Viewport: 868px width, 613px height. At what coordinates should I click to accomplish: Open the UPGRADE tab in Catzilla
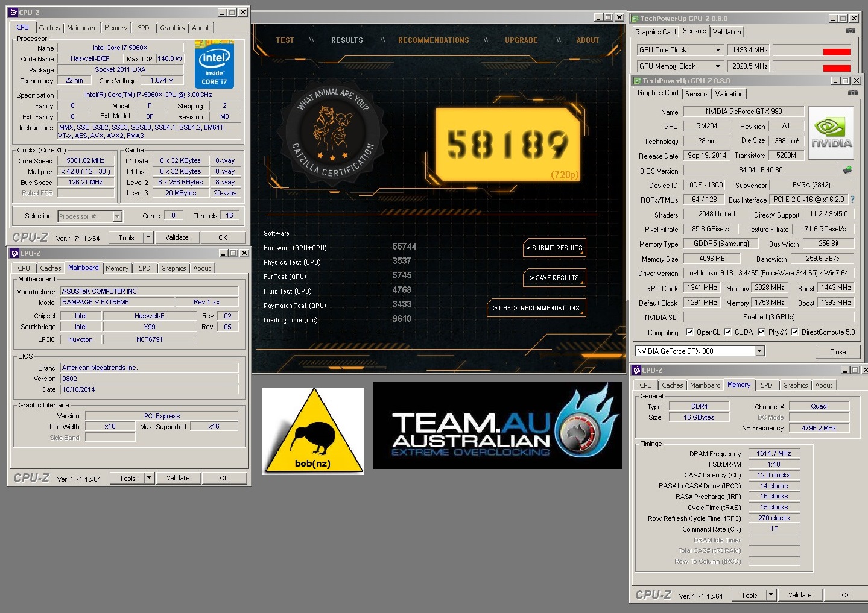pos(521,40)
